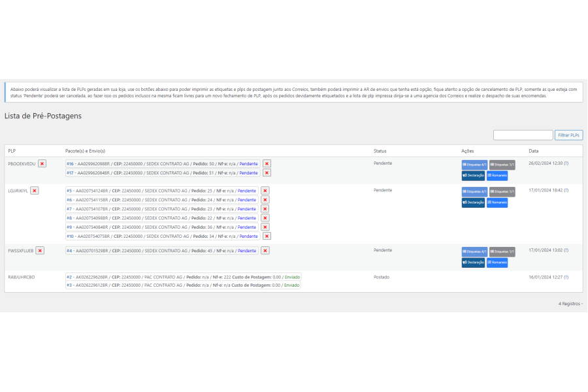Cancel PLP LGJJRIKIYL with its red X
The image size is (588, 392).
click(x=35, y=191)
